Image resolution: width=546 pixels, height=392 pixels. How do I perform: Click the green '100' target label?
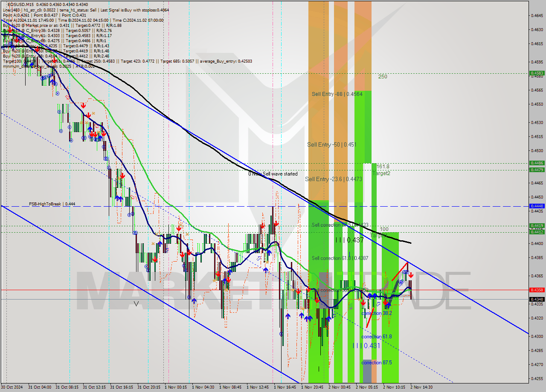384,229
